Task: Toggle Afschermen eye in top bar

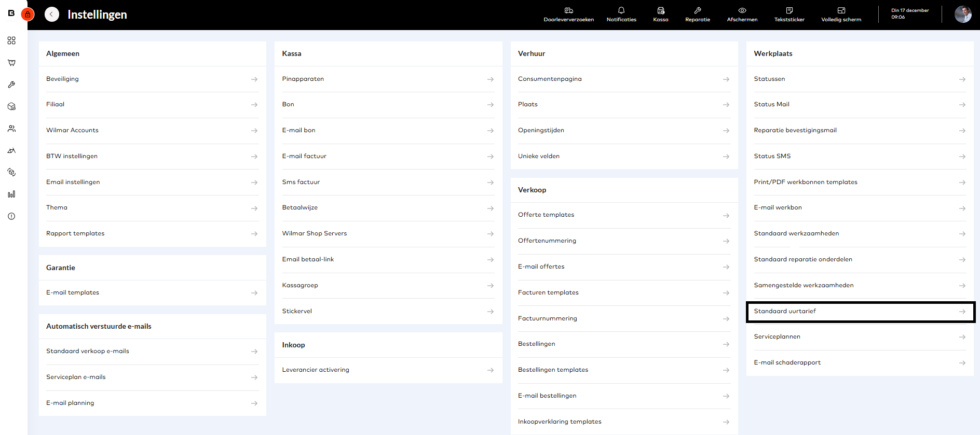Action: click(x=742, y=14)
